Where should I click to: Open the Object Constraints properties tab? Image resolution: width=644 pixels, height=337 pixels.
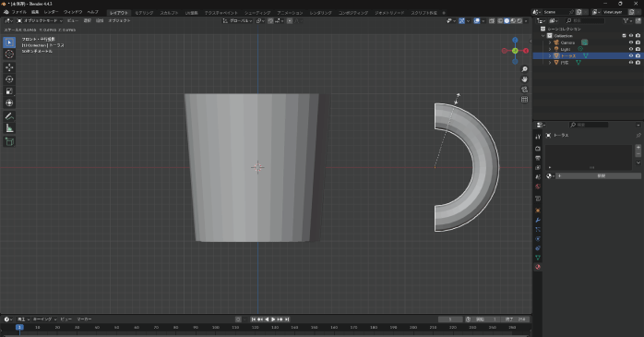pyautogui.click(x=538, y=248)
